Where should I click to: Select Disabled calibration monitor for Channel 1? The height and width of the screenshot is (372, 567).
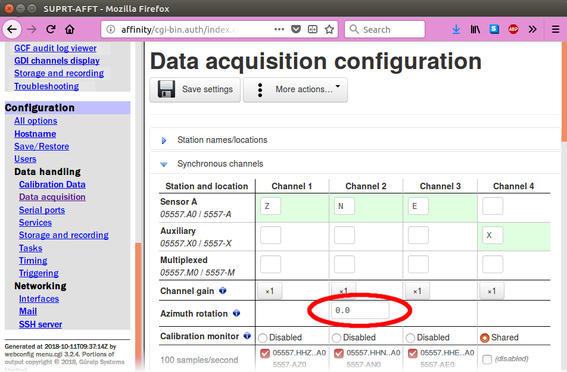click(263, 338)
